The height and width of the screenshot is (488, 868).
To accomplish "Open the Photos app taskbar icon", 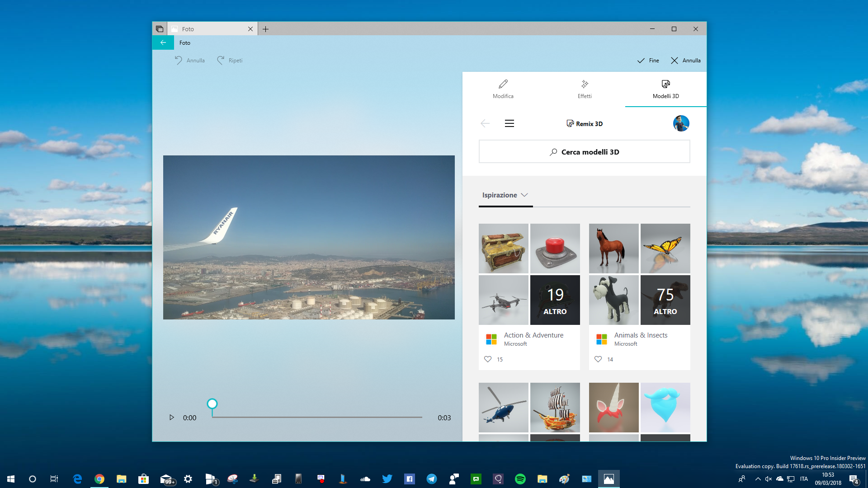I will [609, 479].
